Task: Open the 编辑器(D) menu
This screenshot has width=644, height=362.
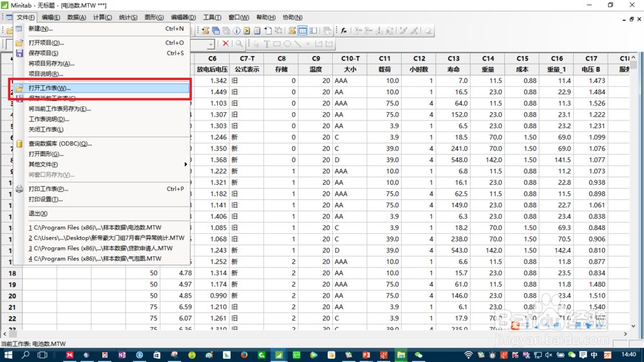Action: click(x=183, y=17)
